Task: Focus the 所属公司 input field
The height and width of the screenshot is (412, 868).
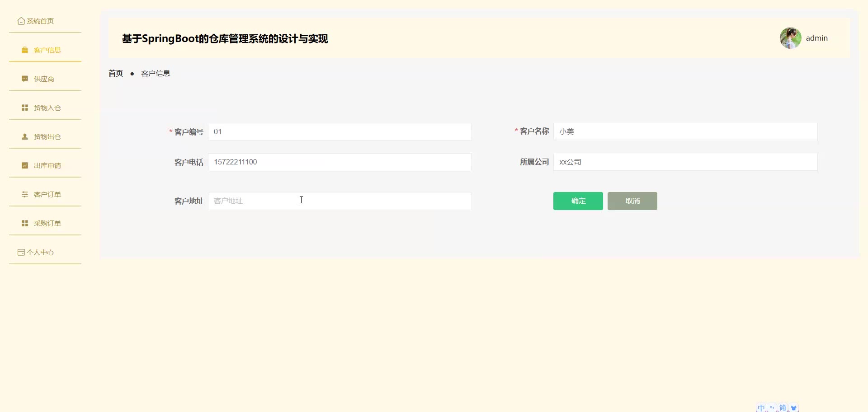Action: (685, 162)
